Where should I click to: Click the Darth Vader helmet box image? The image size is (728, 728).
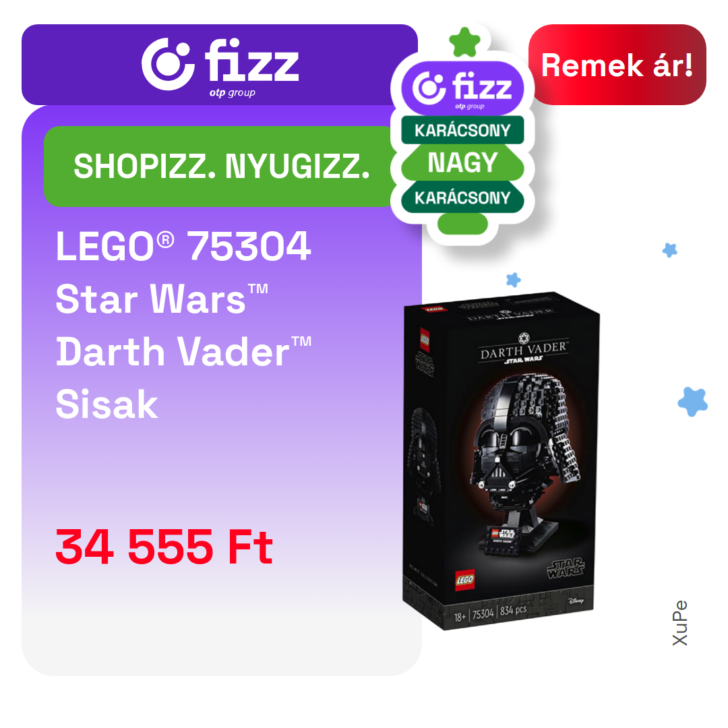click(502, 460)
